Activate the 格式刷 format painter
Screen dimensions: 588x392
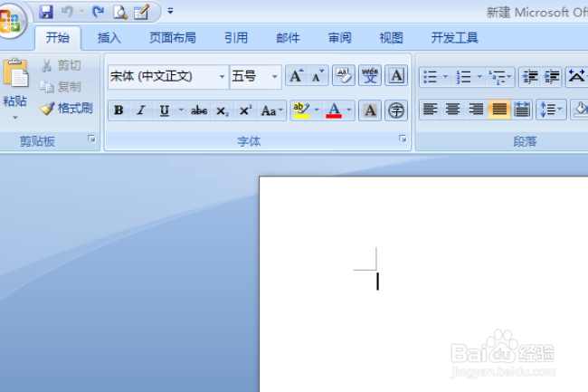(66, 109)
